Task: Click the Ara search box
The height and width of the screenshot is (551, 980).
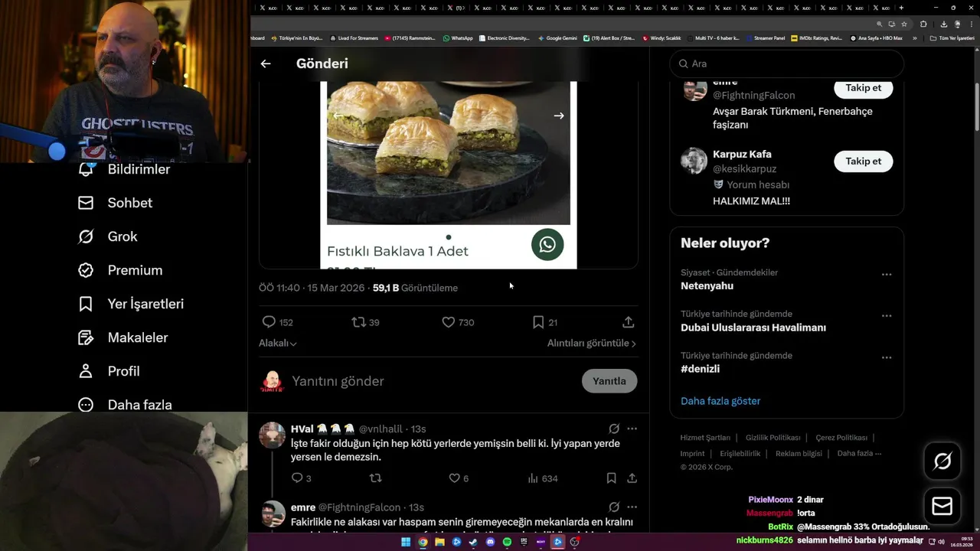Action: [787, 64]
